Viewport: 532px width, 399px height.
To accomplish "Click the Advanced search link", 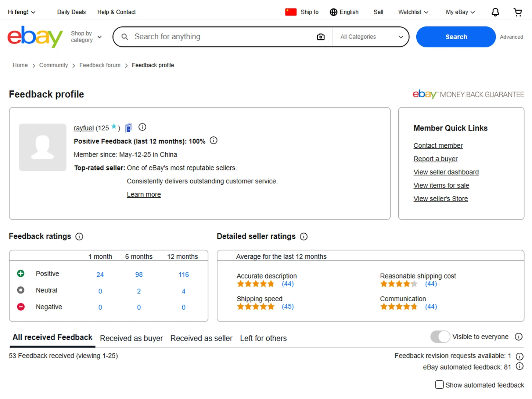I will coord(511,37).
